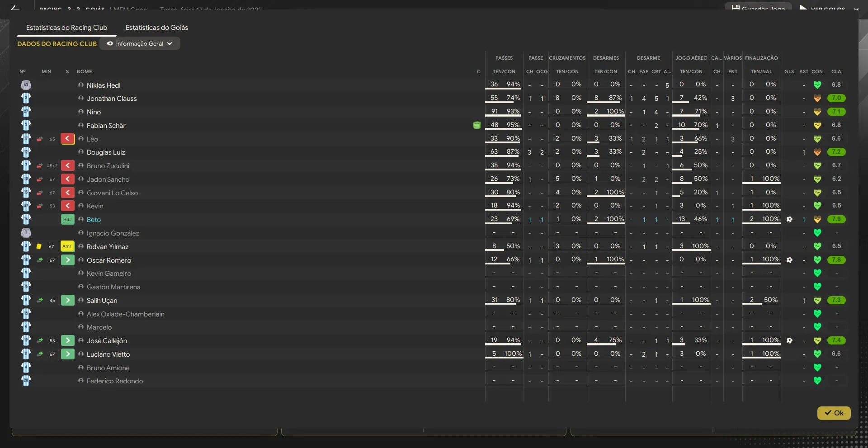868x448 pixels.
Task: Click Douglas Luiz's orange condition heart icon
Action: 817,152
